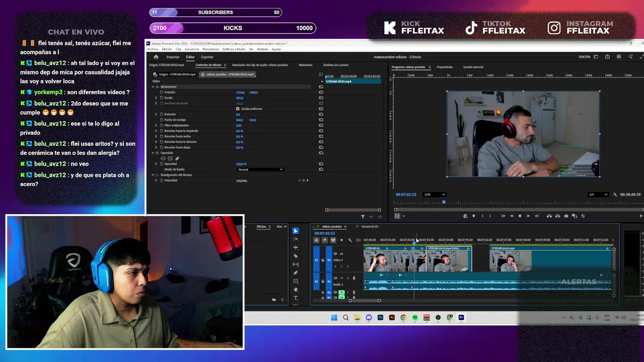Screen dimensions: 644x362
Task: Select the Type (T) tool
Action: pos(296,298)
